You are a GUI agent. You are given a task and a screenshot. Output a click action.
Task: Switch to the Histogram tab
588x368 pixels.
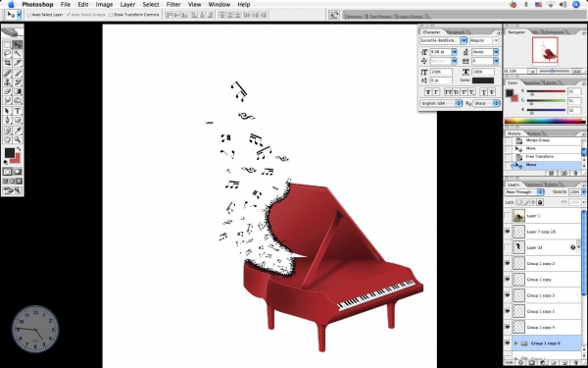(x=555, y=32)
